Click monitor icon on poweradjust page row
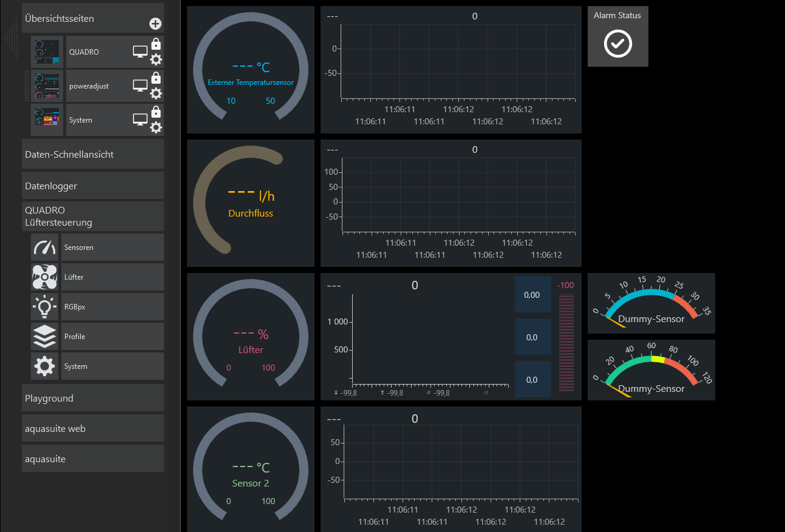 coord(140,86)
